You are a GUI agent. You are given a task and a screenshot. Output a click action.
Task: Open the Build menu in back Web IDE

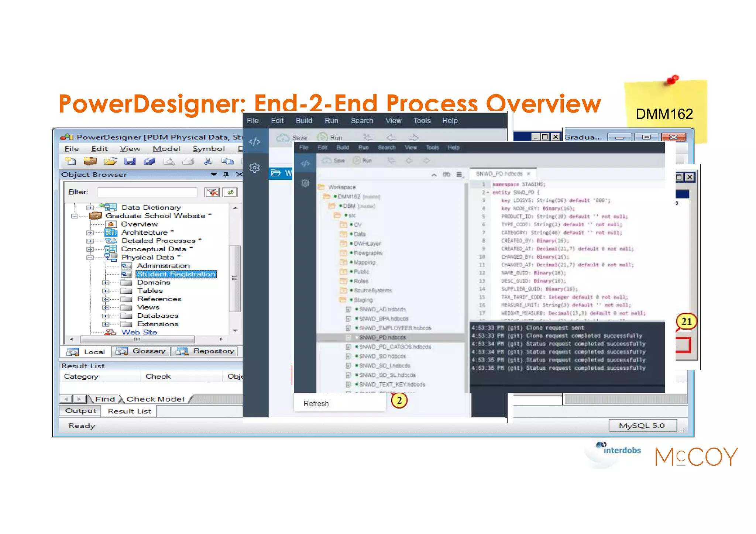[304, 121]
